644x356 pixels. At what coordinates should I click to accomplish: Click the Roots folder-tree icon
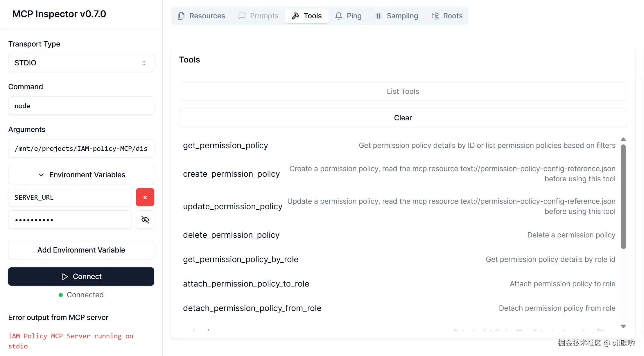click(435, 16)
